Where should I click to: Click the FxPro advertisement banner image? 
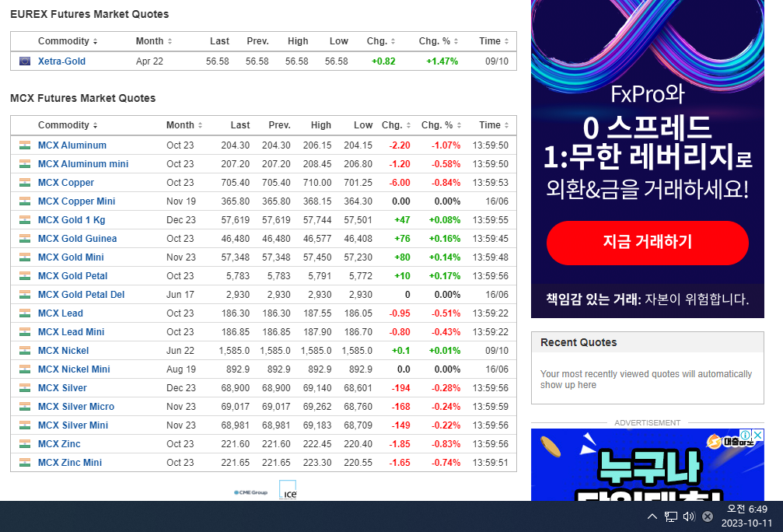[x=647, y=159]
